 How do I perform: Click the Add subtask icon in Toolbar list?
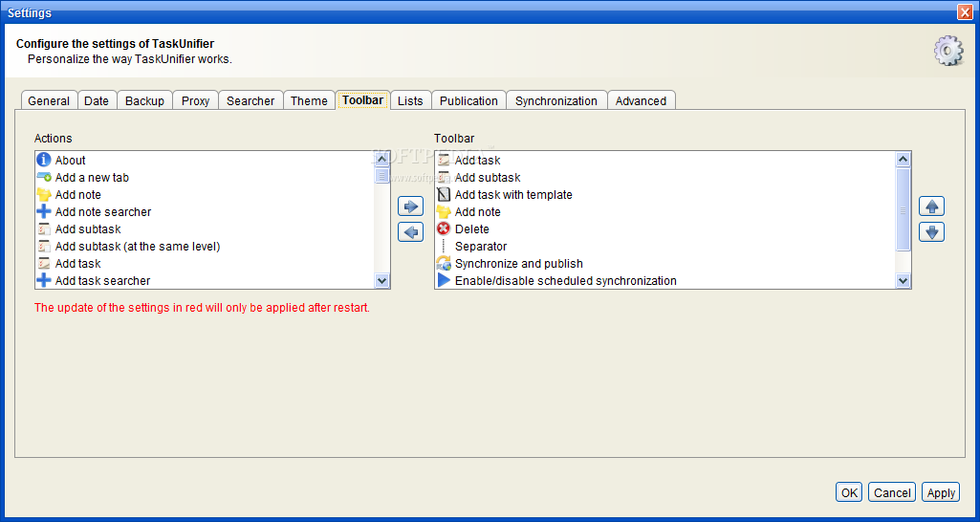[444, 178]
